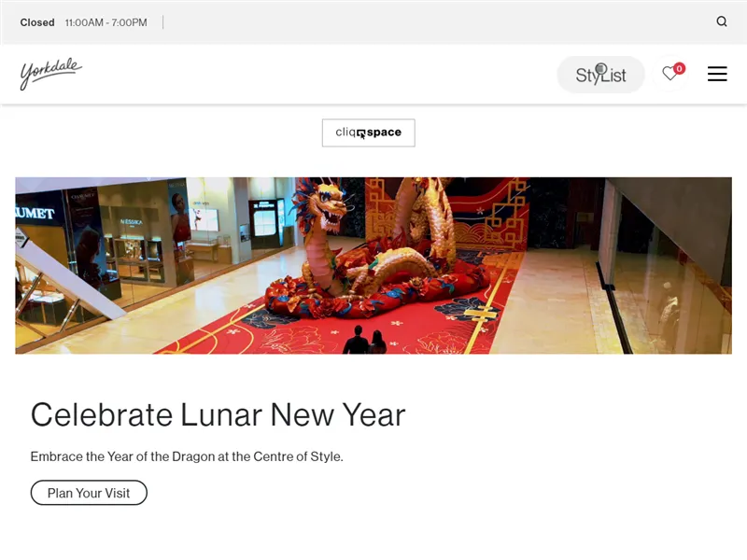Screen dimensions: 747x560
Task: Click the couple silhouette in the banner
Action: coord(365,340)
